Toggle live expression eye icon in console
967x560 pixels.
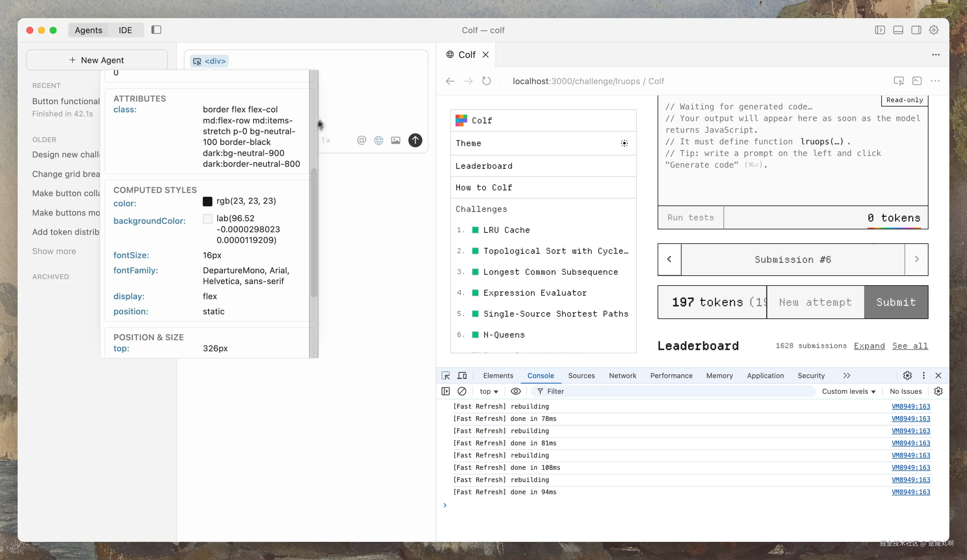tap(515, 391)
